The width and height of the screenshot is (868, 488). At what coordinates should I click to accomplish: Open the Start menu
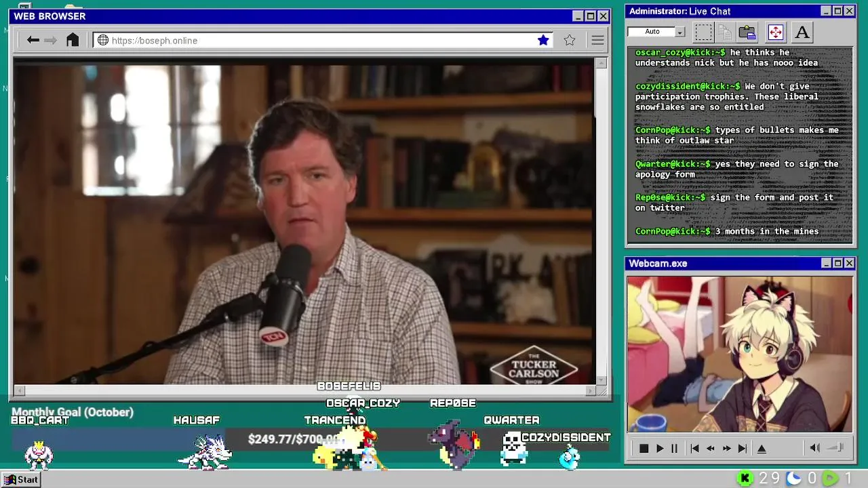pyautogui.click(x=22, y=479)
